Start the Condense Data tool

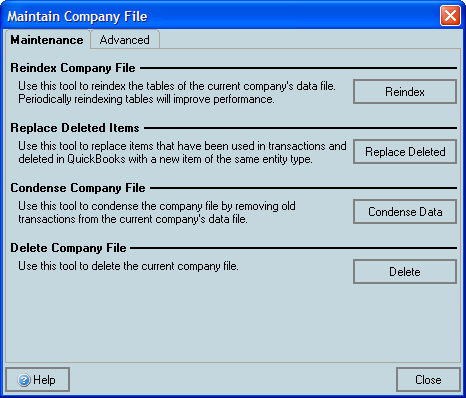click(405, 212)
